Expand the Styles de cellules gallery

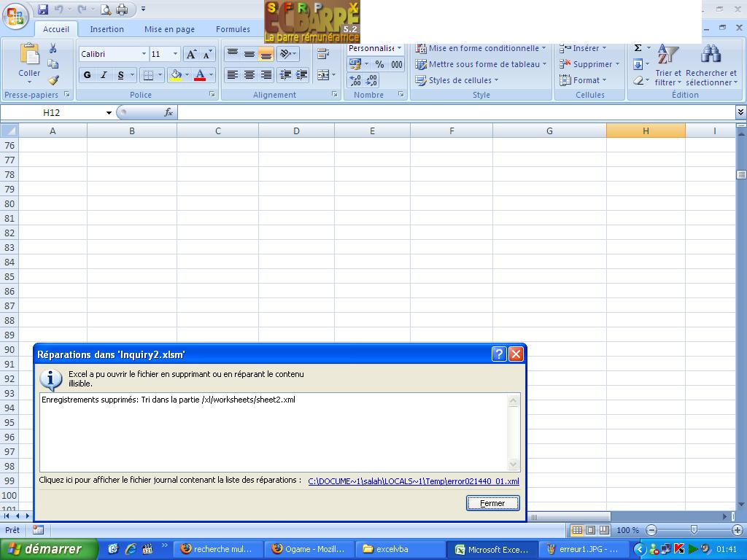coord(457,80)
